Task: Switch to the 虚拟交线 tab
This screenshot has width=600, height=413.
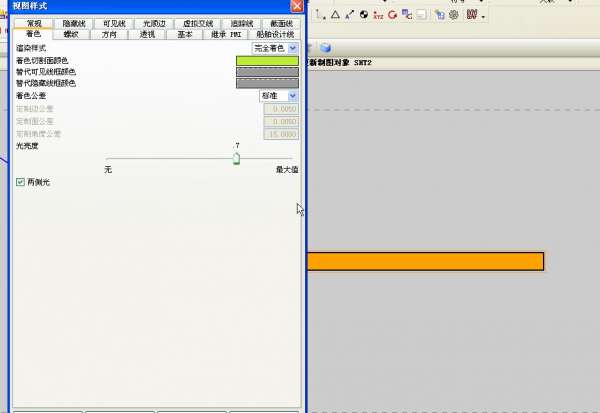Action: pyautogui.click(x=198, y=23)
